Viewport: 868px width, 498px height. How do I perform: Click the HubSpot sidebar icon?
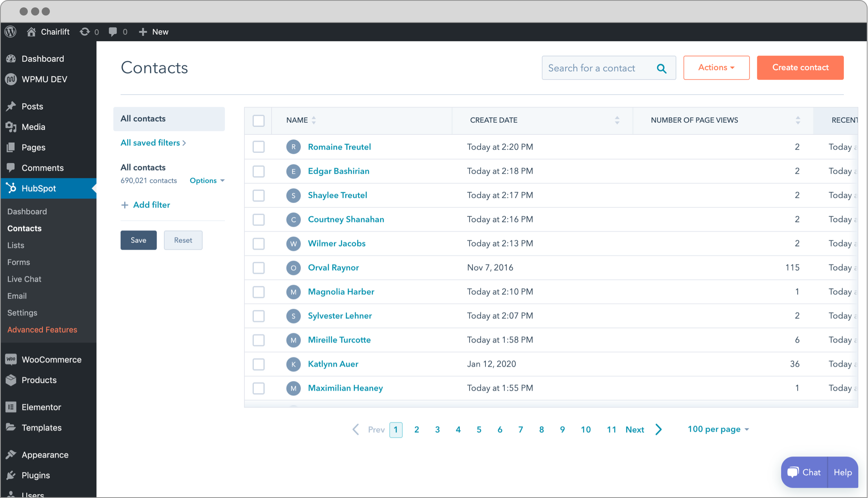11,188
